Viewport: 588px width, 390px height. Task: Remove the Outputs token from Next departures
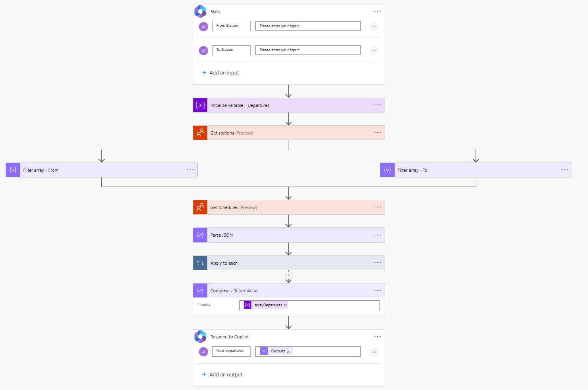(x=288, y=352)
